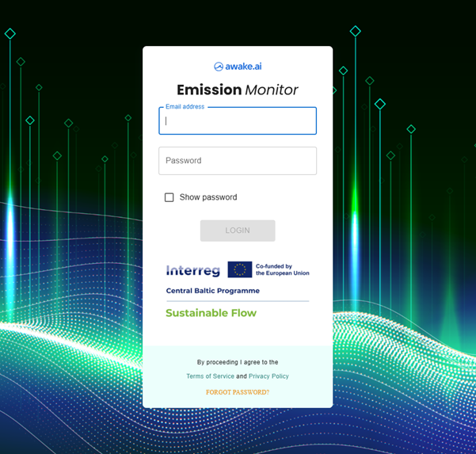The height and width of the screenshot is (454, 476).
Task: Focus the Email address input field
Action: point(238,121)
